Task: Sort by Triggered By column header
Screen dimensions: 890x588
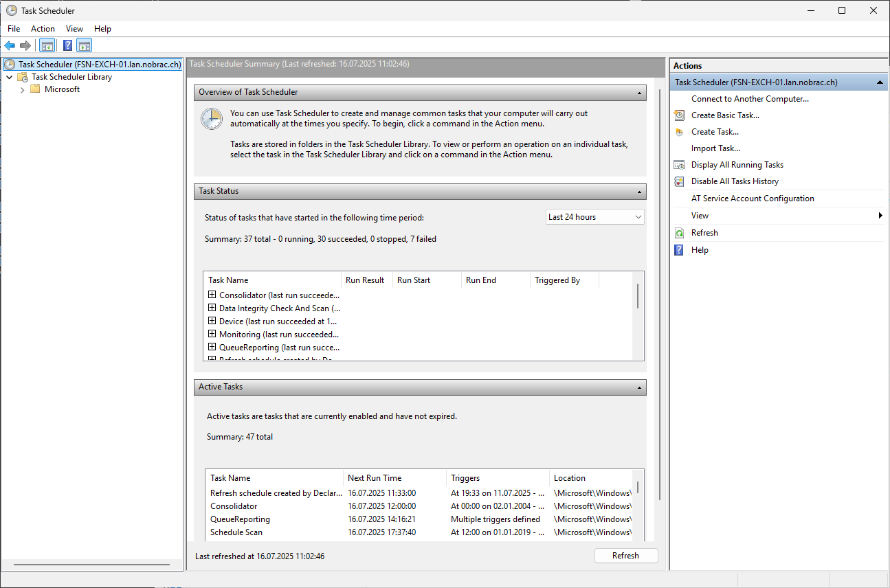Action: tap(564, 280)
